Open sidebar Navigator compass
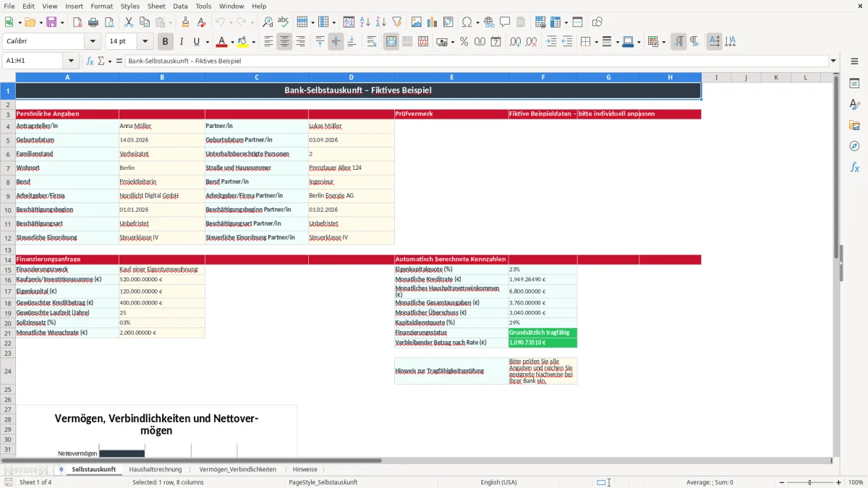868x488 pixels. [x=854, y=146]
